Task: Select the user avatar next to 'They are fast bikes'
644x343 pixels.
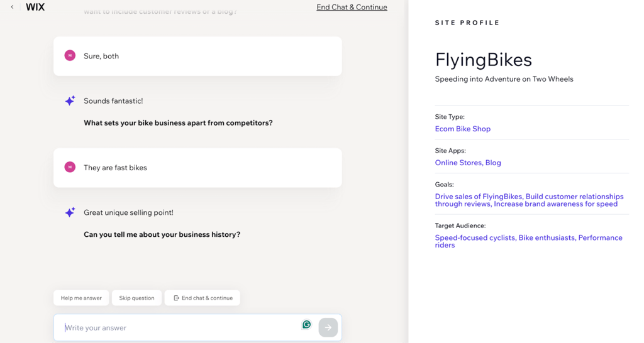Action: 70,167
